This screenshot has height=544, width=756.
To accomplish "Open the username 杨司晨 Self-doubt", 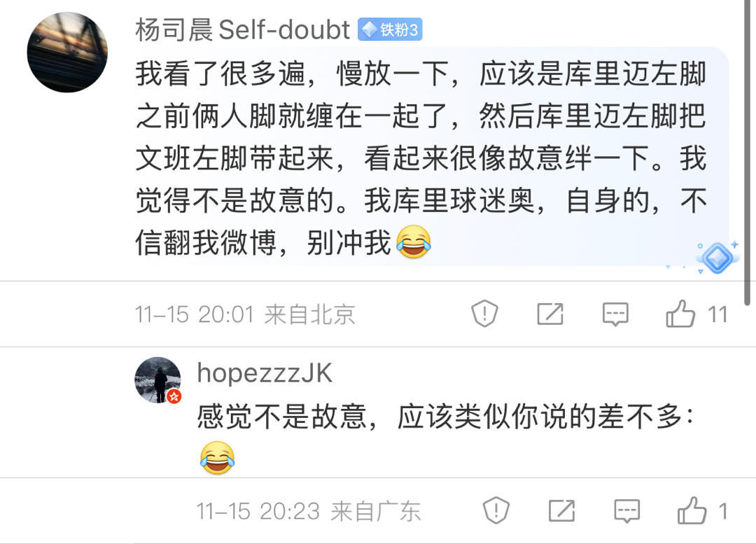I will click(242, 30).
